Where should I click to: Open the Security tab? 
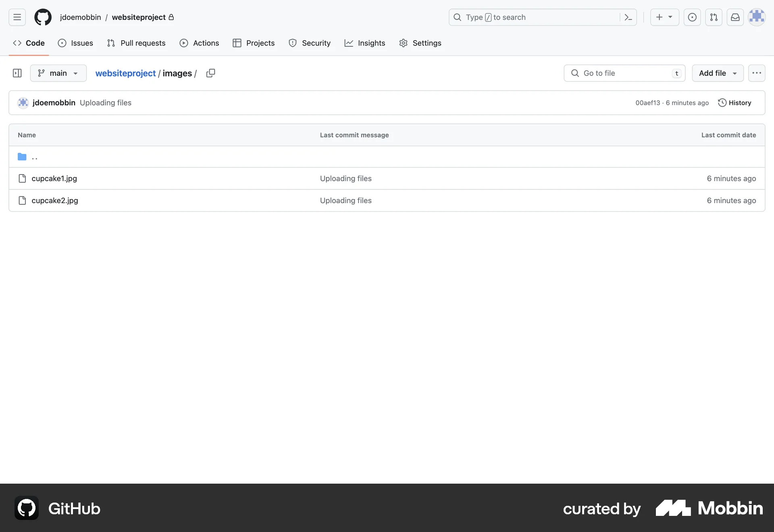pos(310,43)
